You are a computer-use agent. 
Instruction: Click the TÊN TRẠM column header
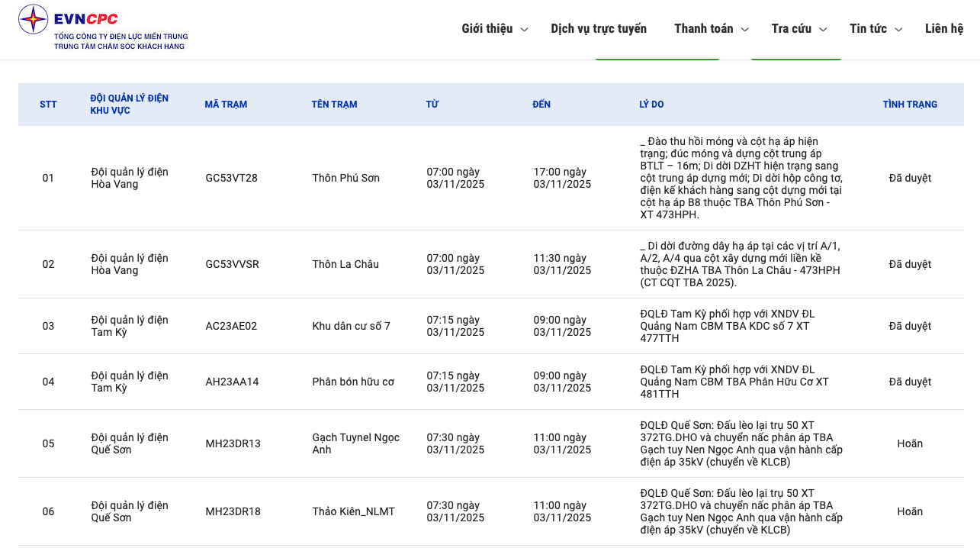[x=334, y=105]
